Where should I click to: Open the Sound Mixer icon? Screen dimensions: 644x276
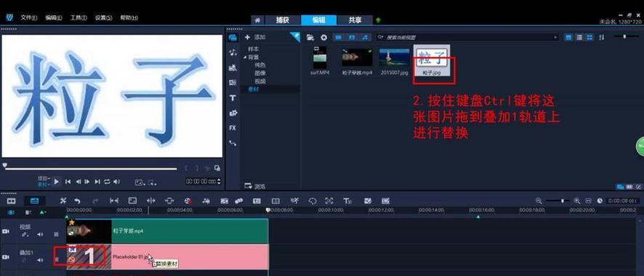pos(206,201)
